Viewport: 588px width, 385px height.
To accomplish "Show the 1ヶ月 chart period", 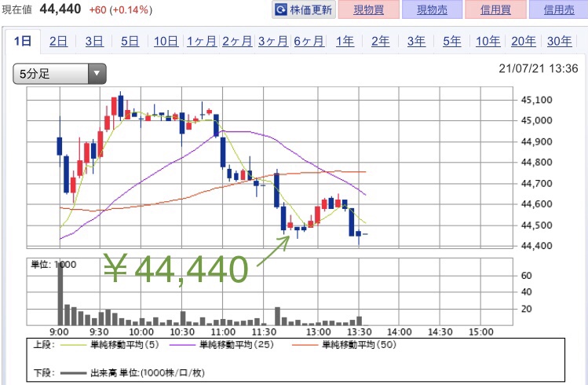I will pos(202,41).
